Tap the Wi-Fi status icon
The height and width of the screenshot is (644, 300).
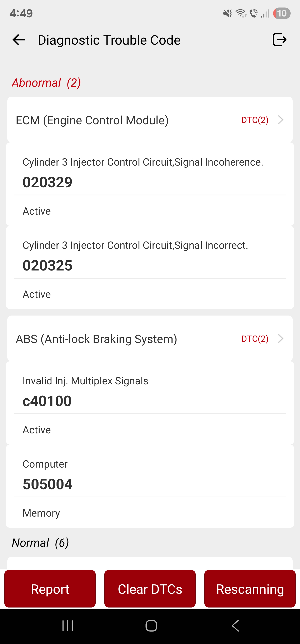241,14
